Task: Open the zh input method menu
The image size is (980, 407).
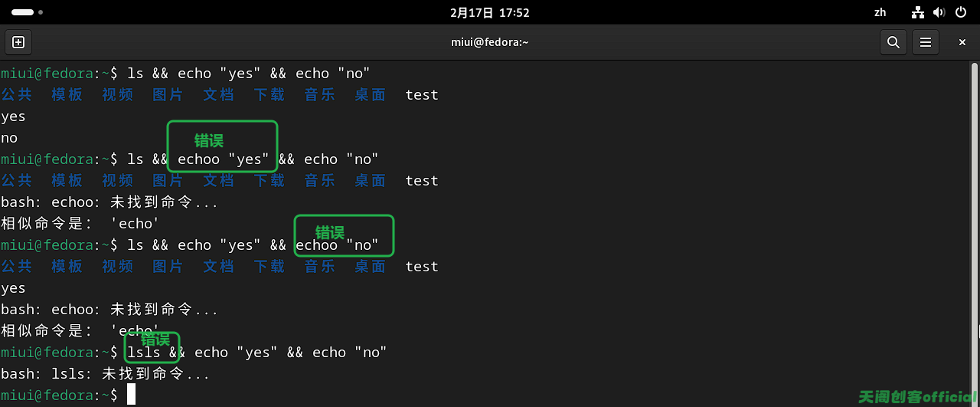Action: (x=880, y=12)
